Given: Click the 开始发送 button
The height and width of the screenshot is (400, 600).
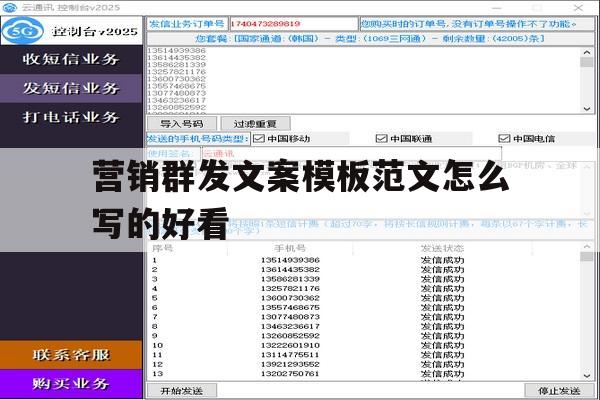Looking at the screenshot, I should pyautogui.click(x=182, y=391).
